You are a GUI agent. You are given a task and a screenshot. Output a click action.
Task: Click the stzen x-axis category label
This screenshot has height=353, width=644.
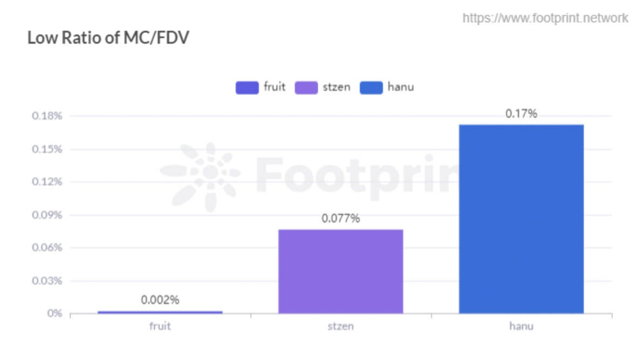pos(340,326)
